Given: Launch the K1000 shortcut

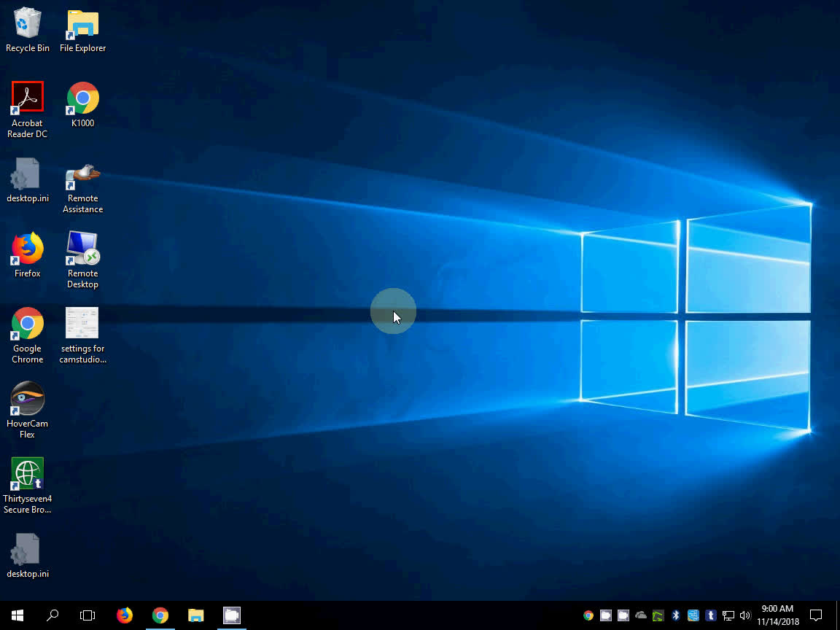Looking at the screenshot, I should click(x=82, y=96).
